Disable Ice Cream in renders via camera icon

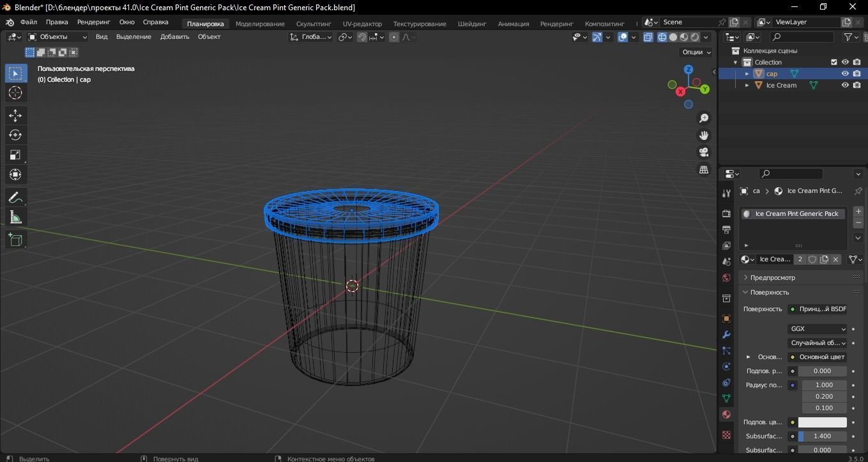[857, 85]
